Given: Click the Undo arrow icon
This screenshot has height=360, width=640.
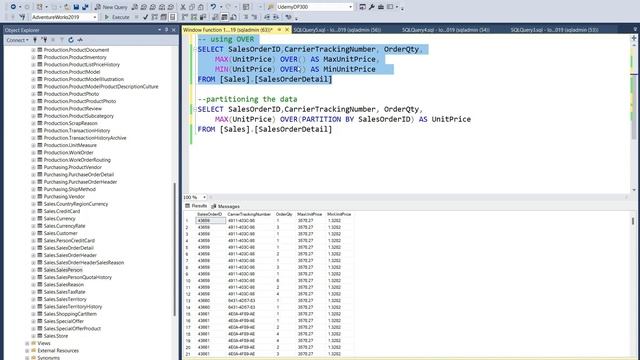Looking at the screenshot, I should click(213, 7).
